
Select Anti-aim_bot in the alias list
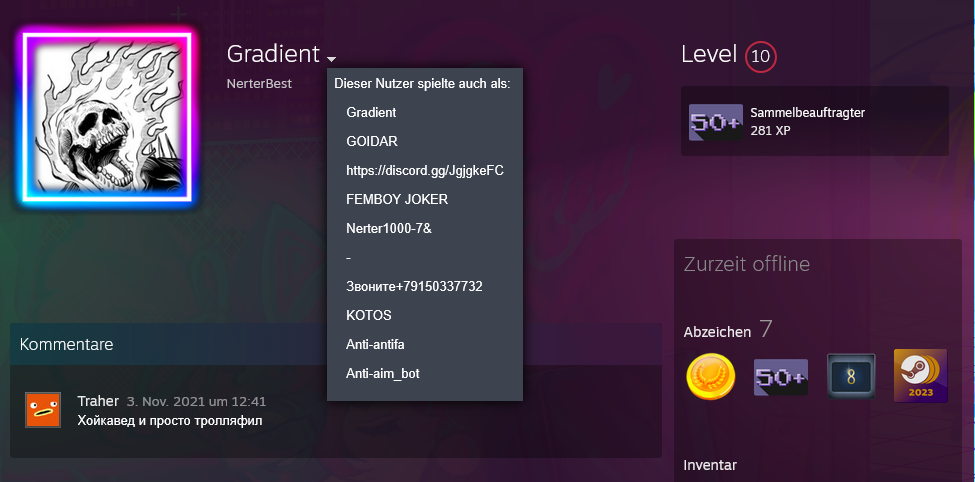click(384, 373)
